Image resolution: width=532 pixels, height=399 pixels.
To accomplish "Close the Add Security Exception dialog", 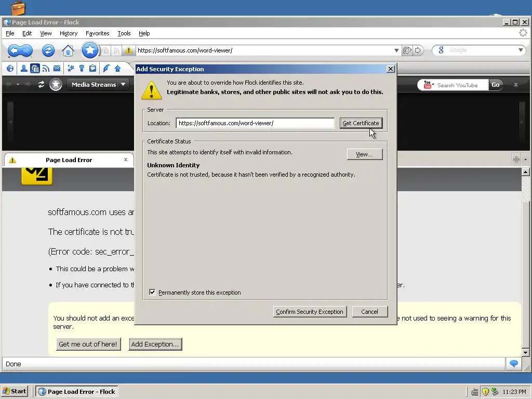I will tap(391, 69).
